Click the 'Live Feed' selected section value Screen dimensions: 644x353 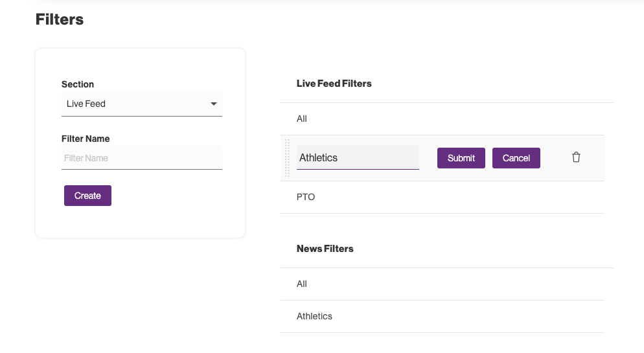(86, 104)
